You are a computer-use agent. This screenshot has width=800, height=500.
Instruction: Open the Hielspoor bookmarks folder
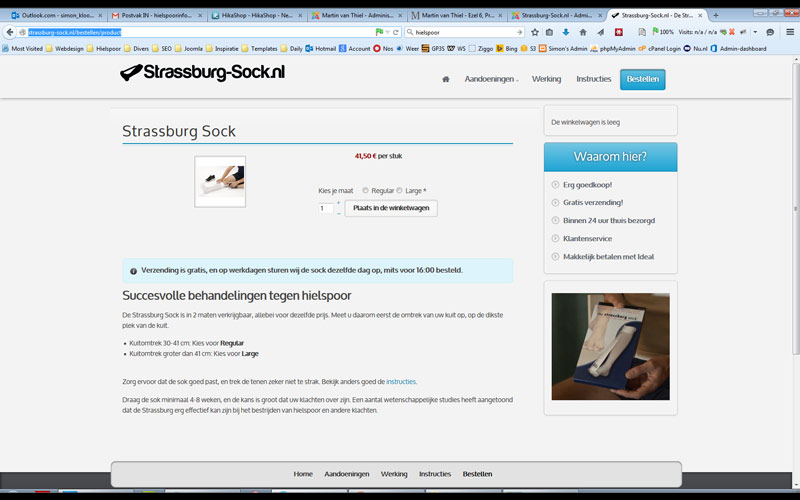[x=104, y=48]
